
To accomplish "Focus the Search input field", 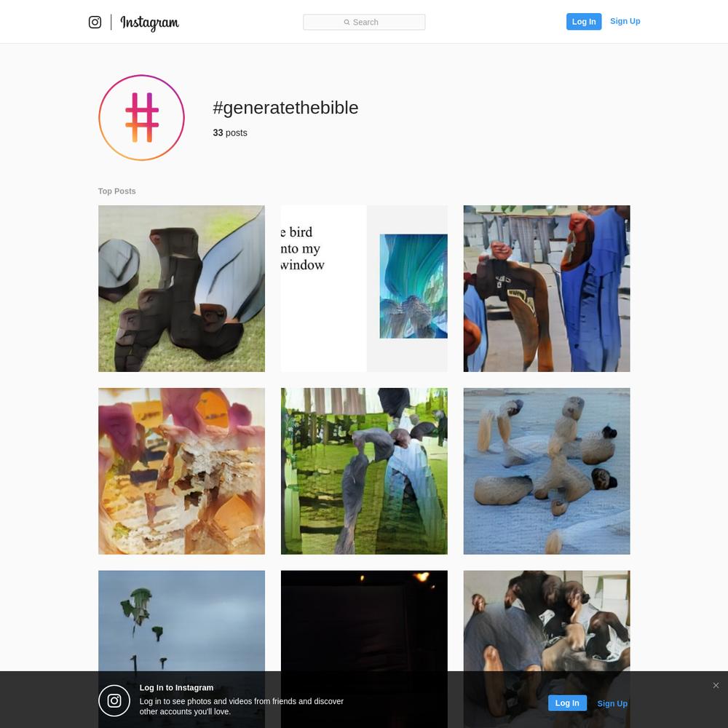I will click(364, 23).
